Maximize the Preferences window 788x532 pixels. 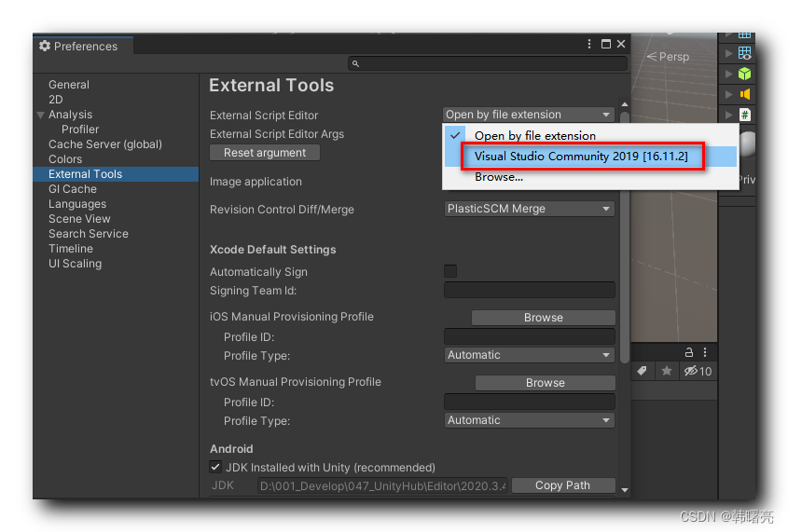606,44
